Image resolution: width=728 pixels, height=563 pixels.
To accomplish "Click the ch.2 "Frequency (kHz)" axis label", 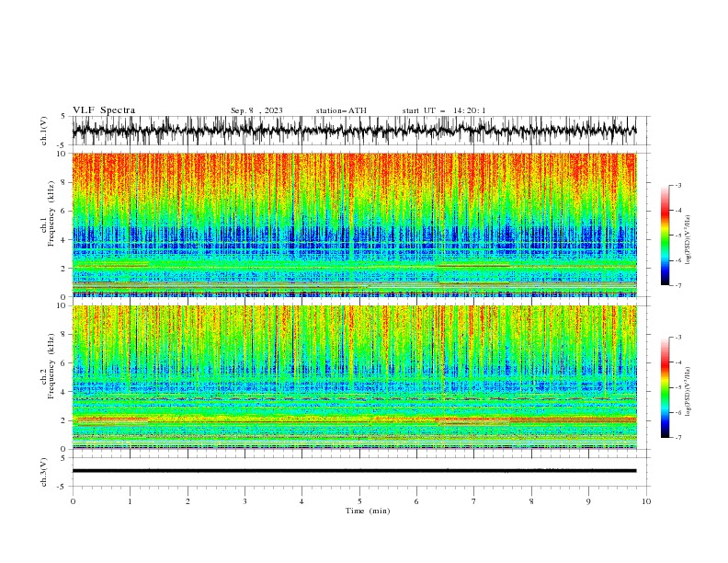I will tap(51, 366).
